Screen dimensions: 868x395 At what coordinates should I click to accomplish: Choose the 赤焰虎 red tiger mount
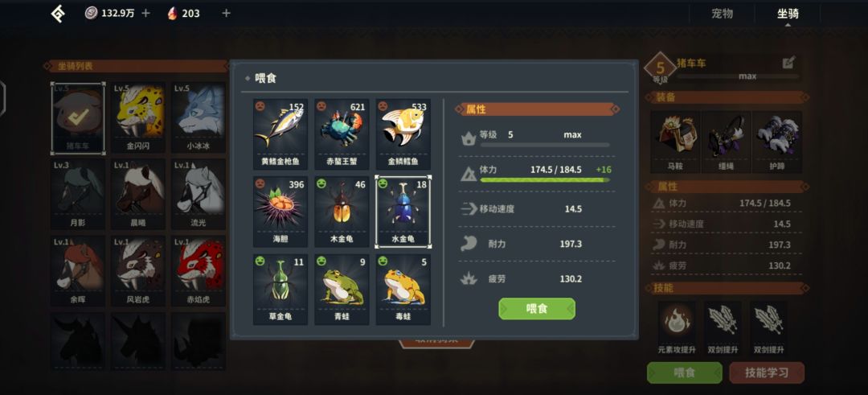199,271
